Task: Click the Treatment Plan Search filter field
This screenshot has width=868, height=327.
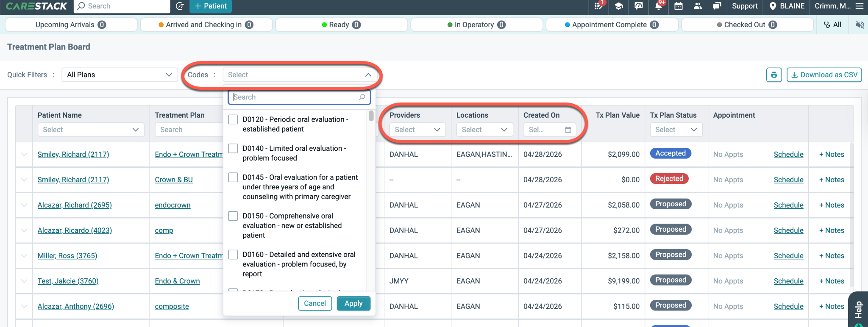Action: click(189, 130)
